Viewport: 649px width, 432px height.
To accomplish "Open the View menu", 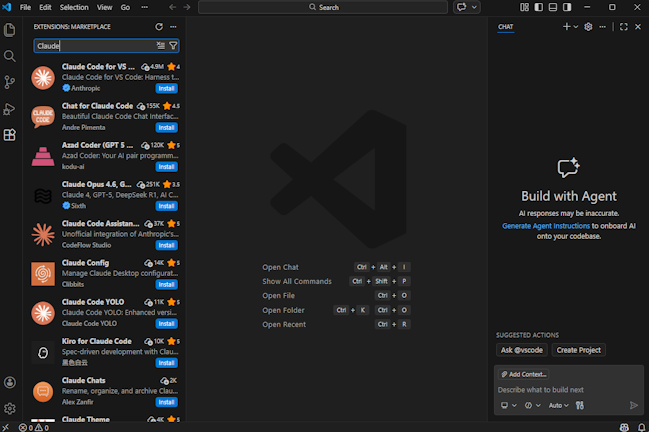I will point(104,7).
